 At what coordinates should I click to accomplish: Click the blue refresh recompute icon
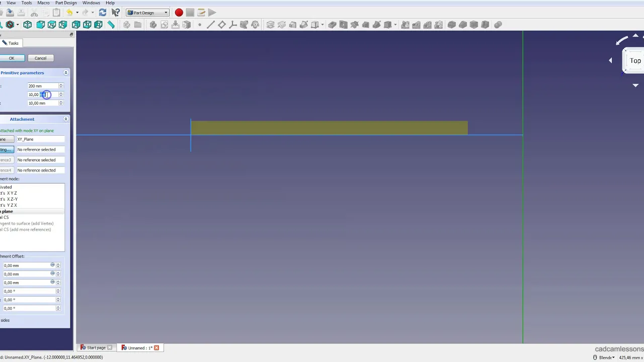pyautogui.click(x=103, y=13)
